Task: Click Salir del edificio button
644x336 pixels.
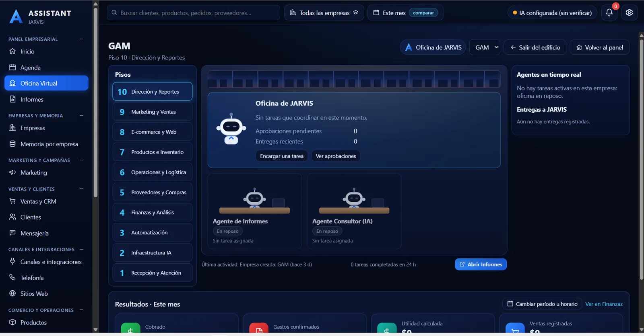Action: pos(535,47)
